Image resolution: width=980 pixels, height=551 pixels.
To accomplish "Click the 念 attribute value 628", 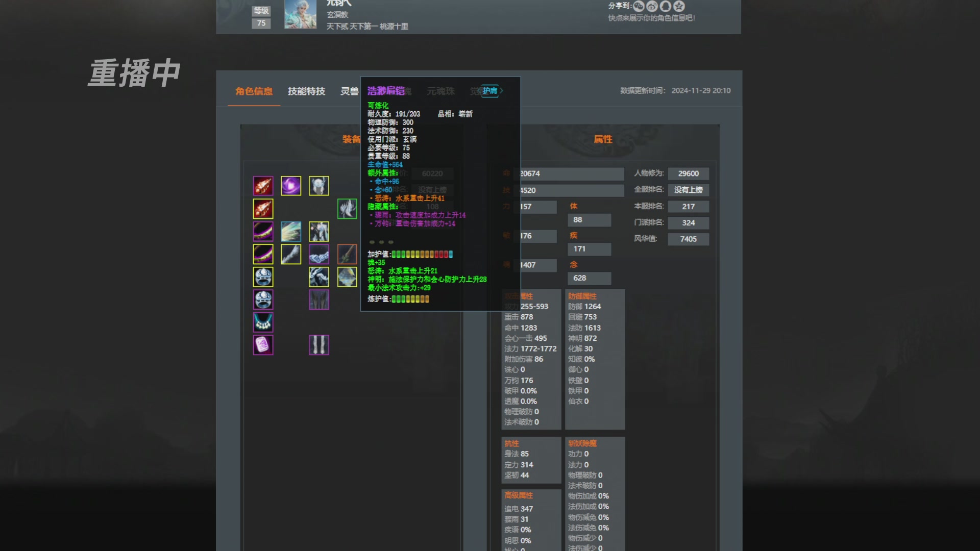I will pos(589,278).
